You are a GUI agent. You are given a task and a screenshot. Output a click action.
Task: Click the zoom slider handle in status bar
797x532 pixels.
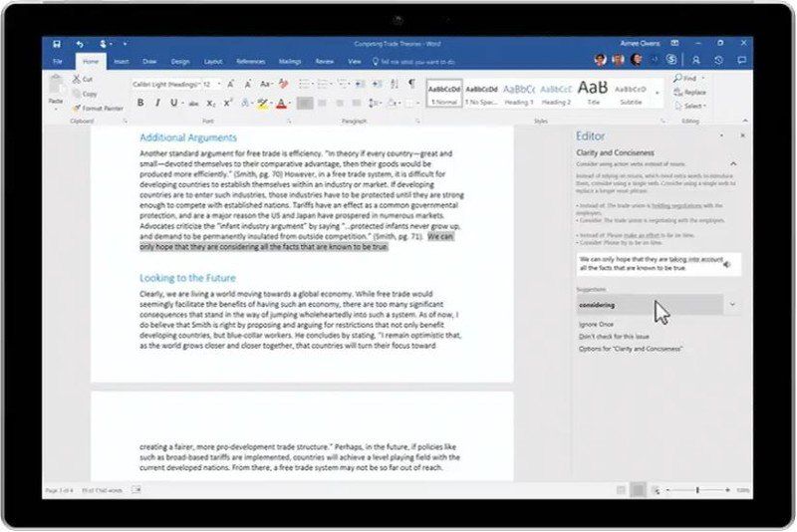coord(697,490)
